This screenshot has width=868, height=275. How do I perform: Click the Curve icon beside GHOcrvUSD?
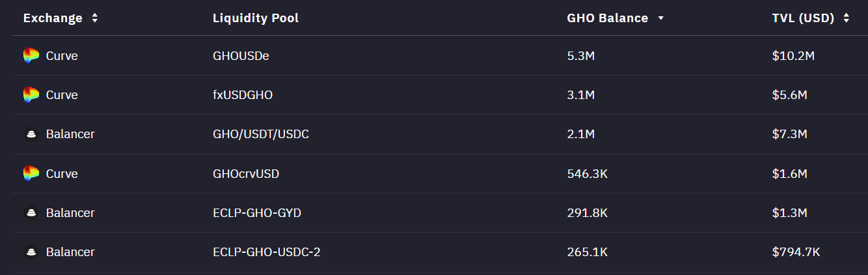[31, 174]
